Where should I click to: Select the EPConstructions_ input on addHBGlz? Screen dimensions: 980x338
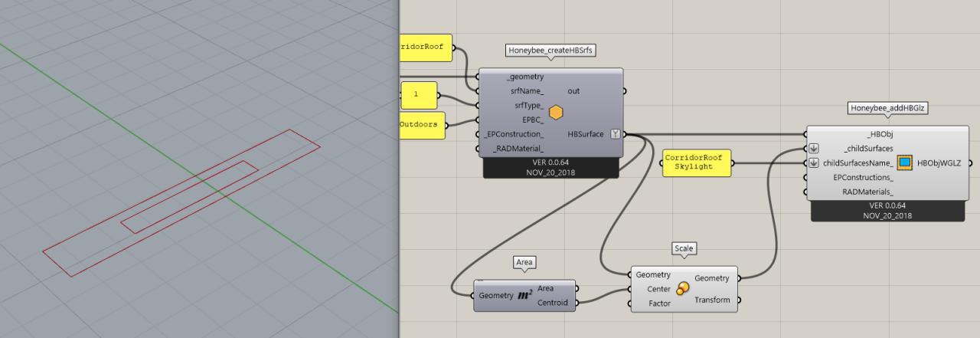pos(864,178)
